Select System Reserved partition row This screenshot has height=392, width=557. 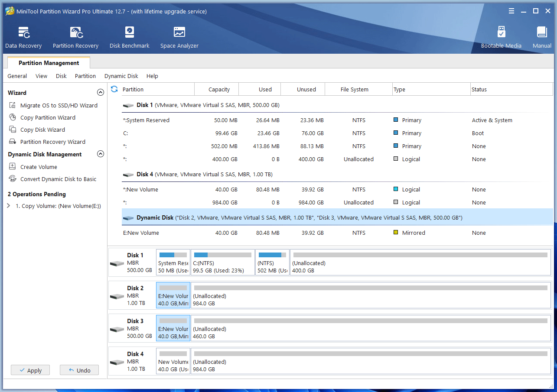point(337,120)
